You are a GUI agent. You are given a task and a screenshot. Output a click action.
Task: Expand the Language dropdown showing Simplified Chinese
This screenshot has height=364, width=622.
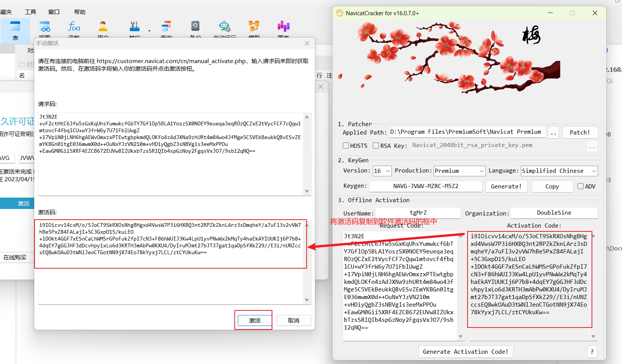point(559,171)
